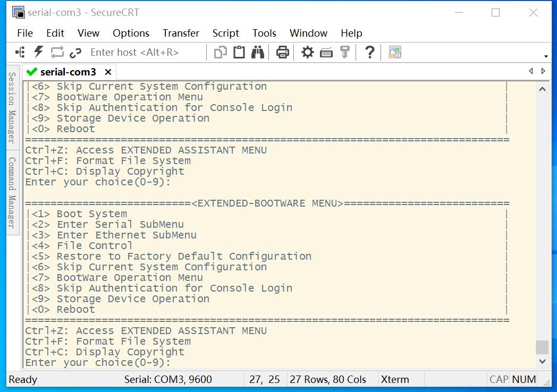Click the Reconnect arrows icon
Screen dimensions: 557x392
pos(57,52)
